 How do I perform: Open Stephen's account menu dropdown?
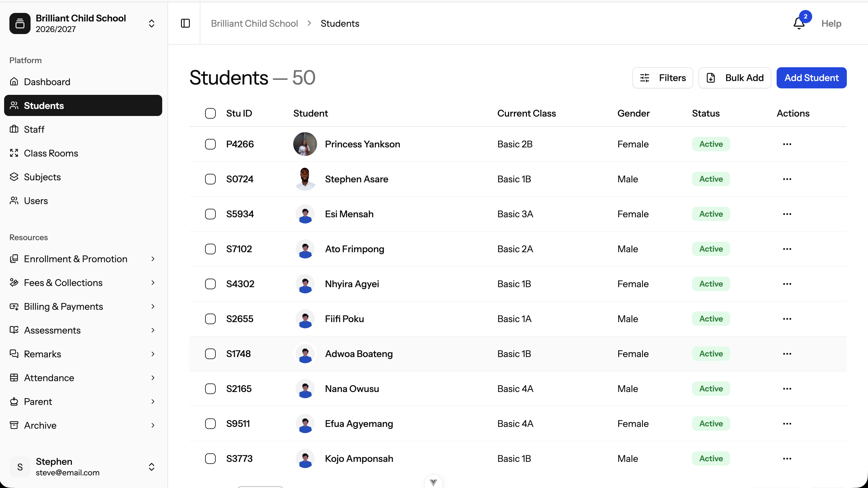[x=152, y=467]
